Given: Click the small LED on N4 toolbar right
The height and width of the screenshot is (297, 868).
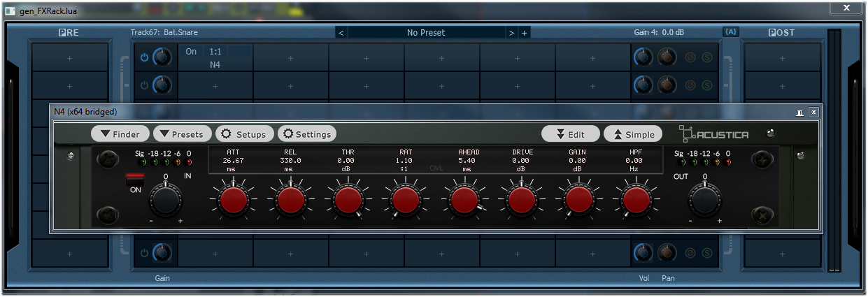Looking at the screenshot, I should pos(770,133).
